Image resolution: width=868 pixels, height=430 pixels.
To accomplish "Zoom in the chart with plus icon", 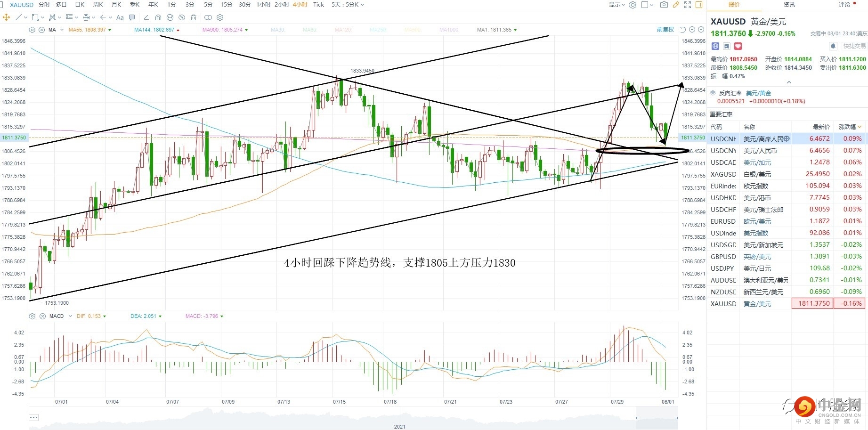I will point(701,30).
